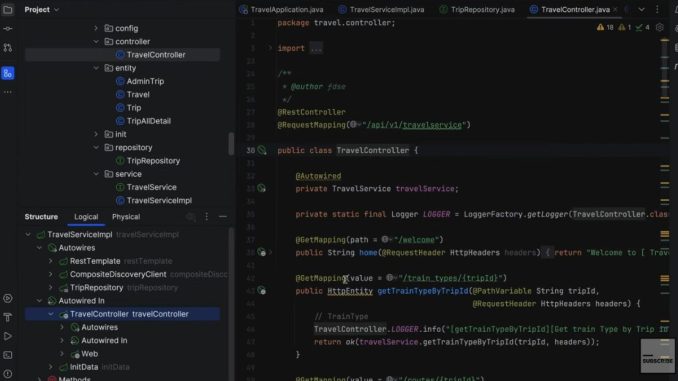This screenshot has height=381, width=678.
Task: Switch to the Physical structure tab
Action: pos(126,217)
